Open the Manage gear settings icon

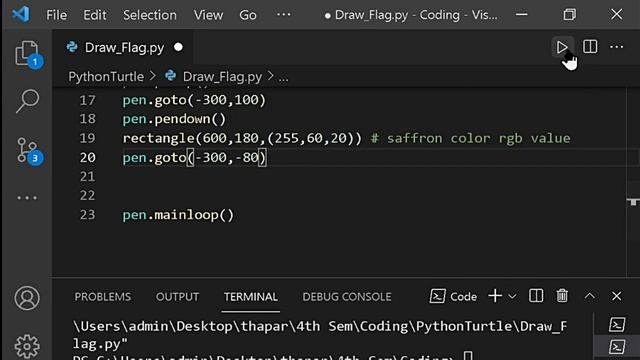pos(27,346)
